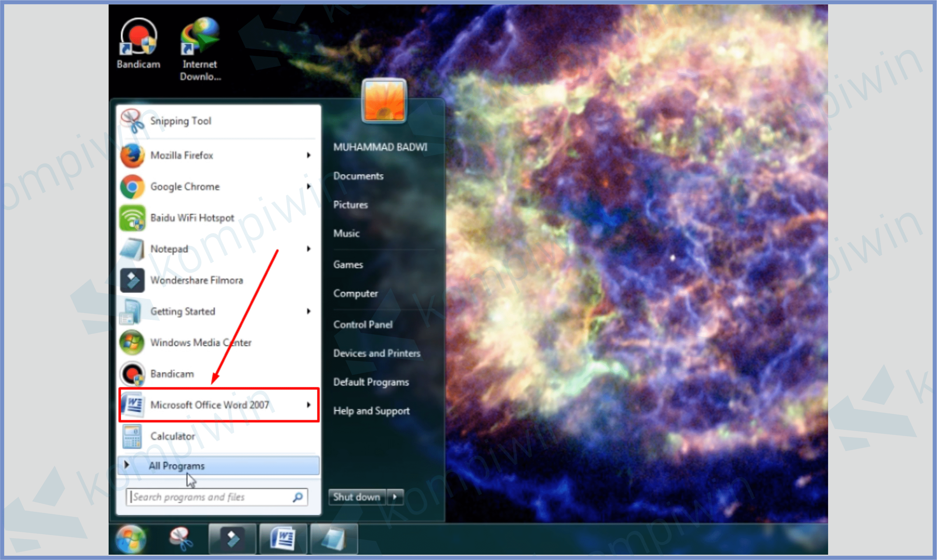The height and width of the screenshot is (560, 937).
Task: Open Word from the taskbar
Action: pos(283,539)
